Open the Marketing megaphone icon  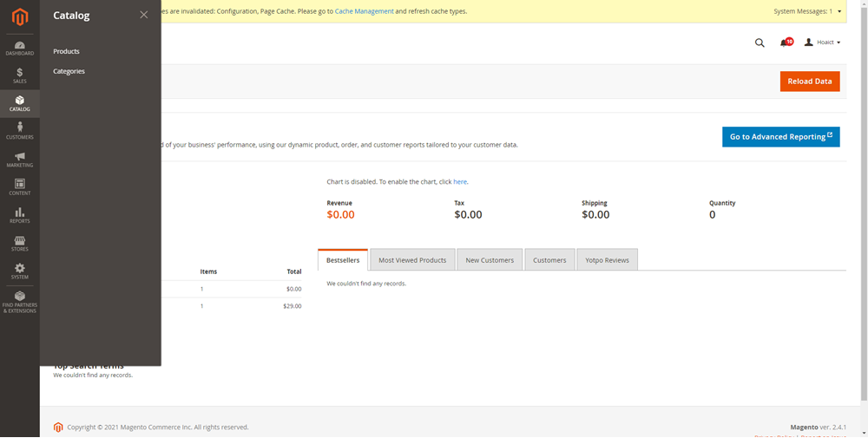[x=19, y=160]
